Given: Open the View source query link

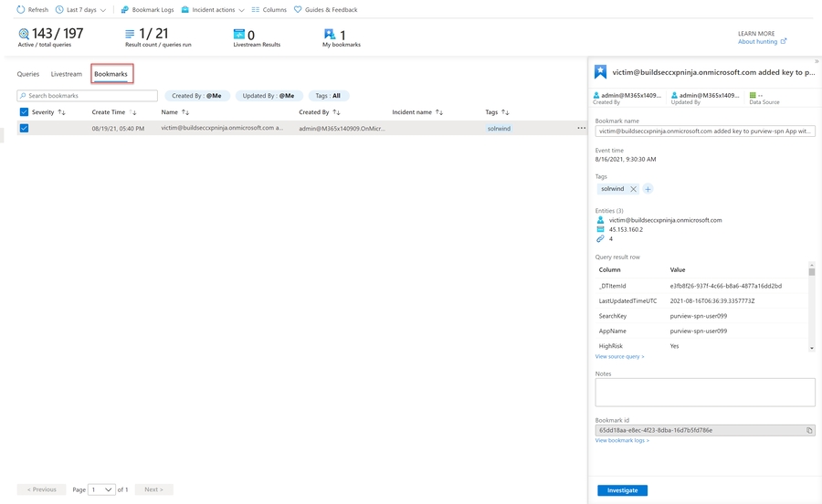Looking at the screenshot, I should (619, 356).
